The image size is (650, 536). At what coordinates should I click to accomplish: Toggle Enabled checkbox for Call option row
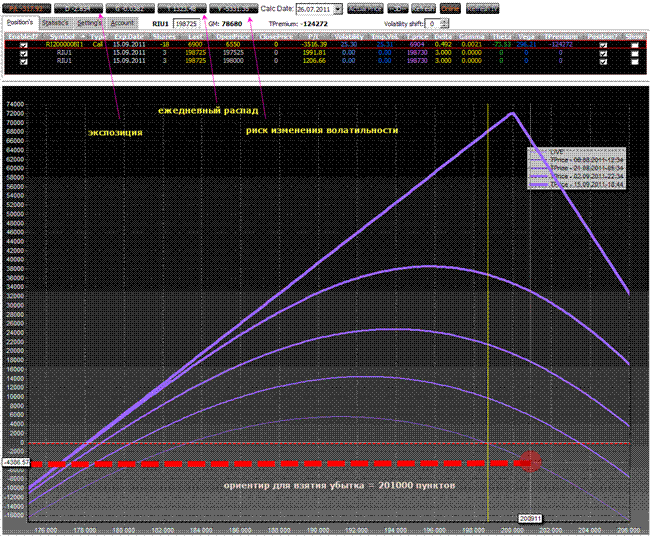tap(24, 45)
